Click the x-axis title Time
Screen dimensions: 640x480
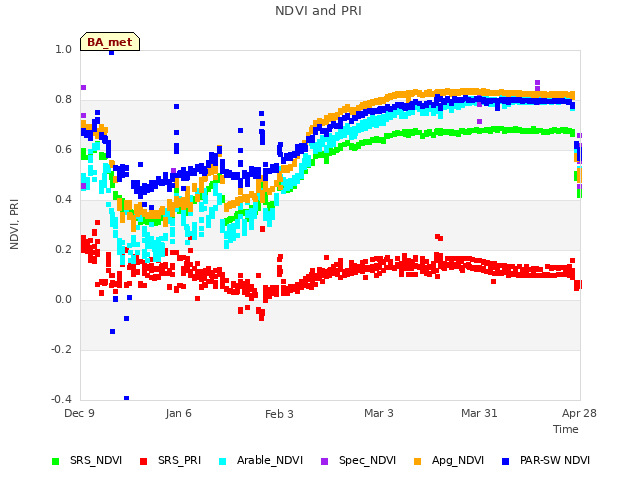566,429
